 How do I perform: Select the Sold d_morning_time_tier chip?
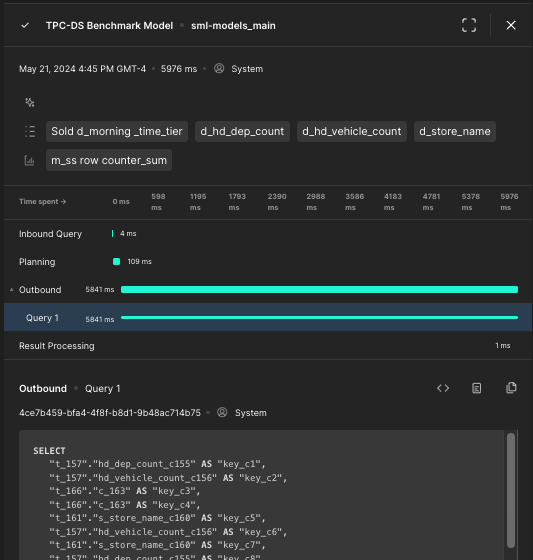pos(117,131)
